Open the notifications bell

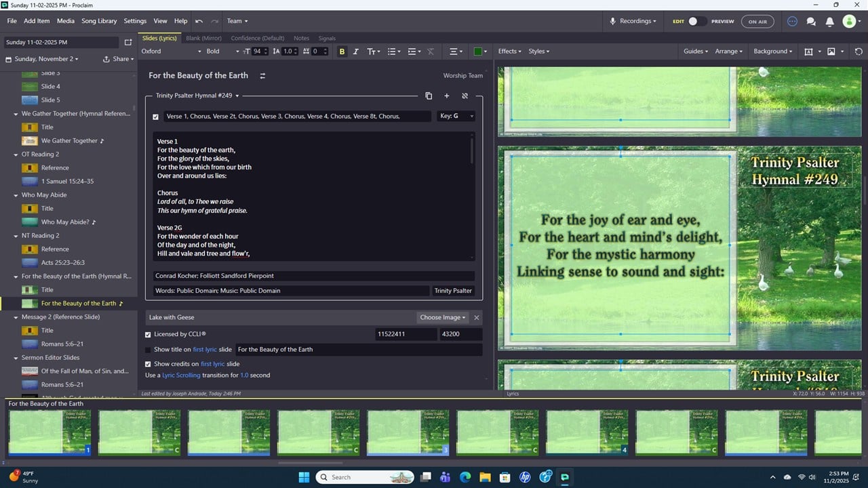tap(829, 22)
